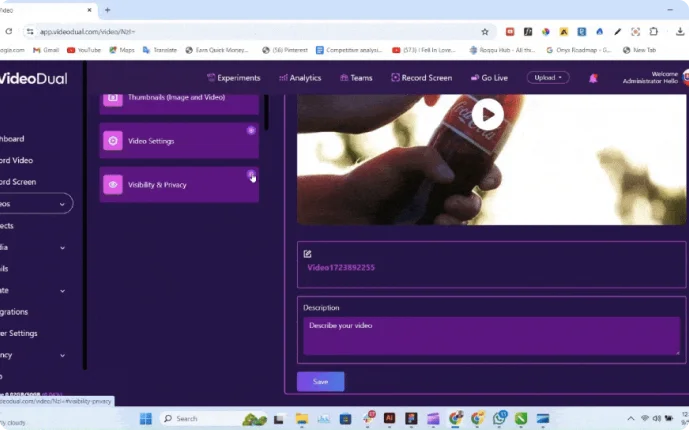Image resolution: width=689 pixels, height=430 pixels.
Task: Click the Visibility & Privacy eye icon
Action: (113, 185)
